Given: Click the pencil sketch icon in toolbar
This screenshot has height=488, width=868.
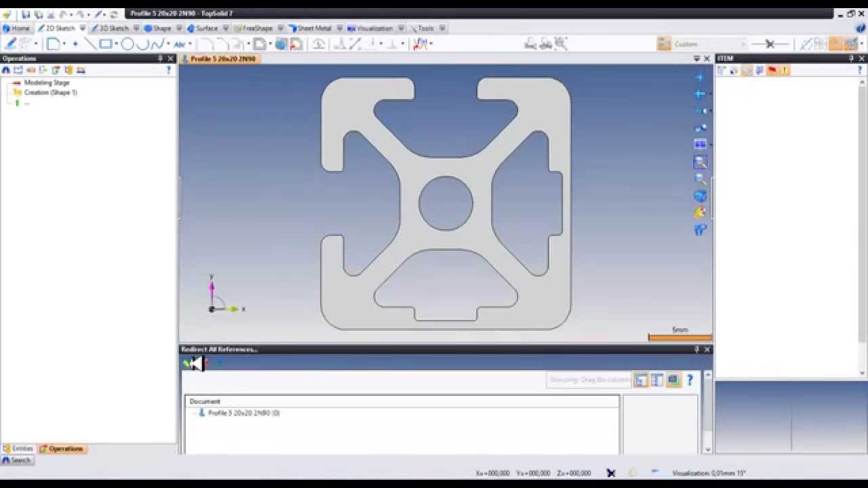Looking at the screenshot, I should 10,44.
